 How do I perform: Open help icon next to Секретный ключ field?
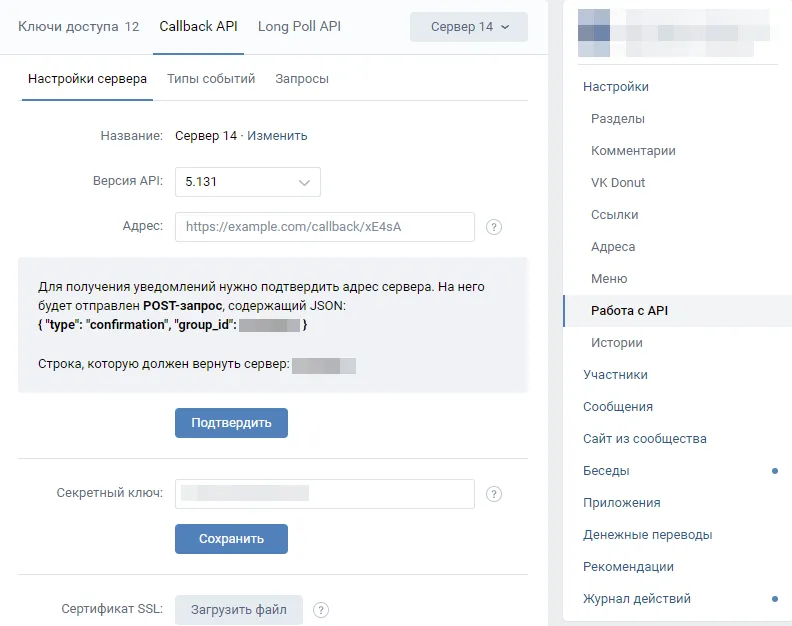pos(493,494)
